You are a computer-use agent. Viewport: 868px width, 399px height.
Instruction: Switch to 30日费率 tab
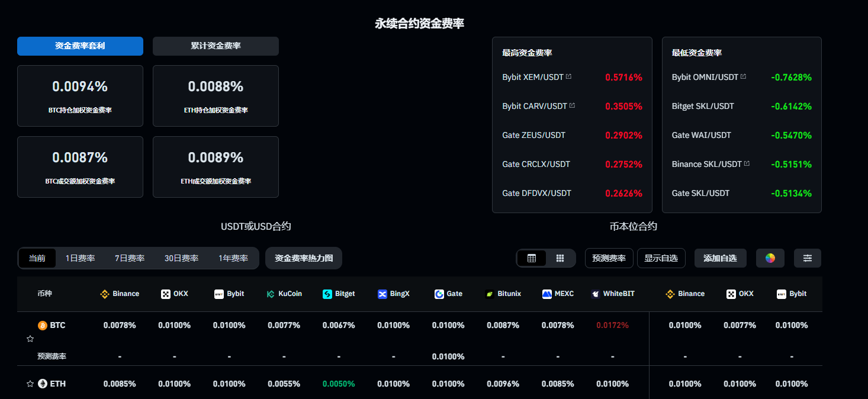181,258
